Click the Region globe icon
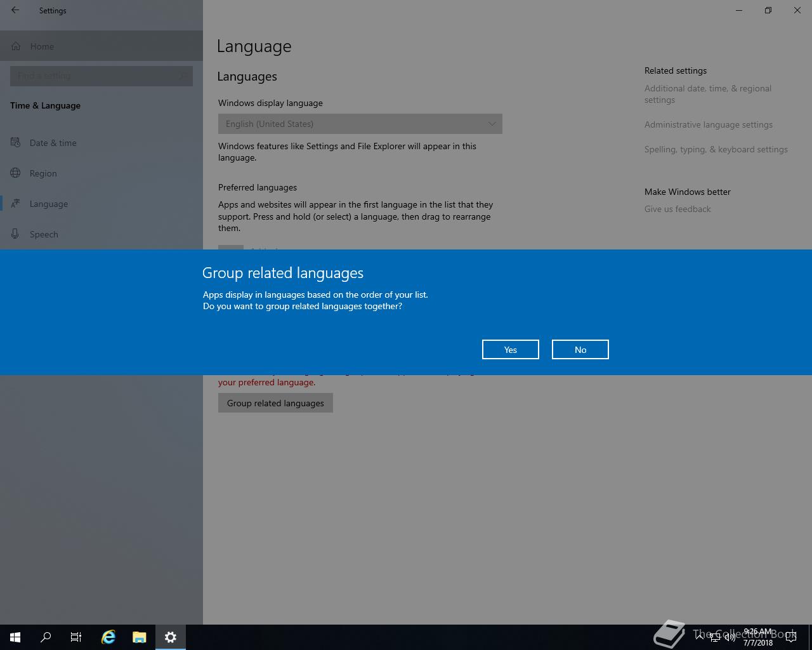This screenshot has height=650, width=812. click(x=16, y=173)
